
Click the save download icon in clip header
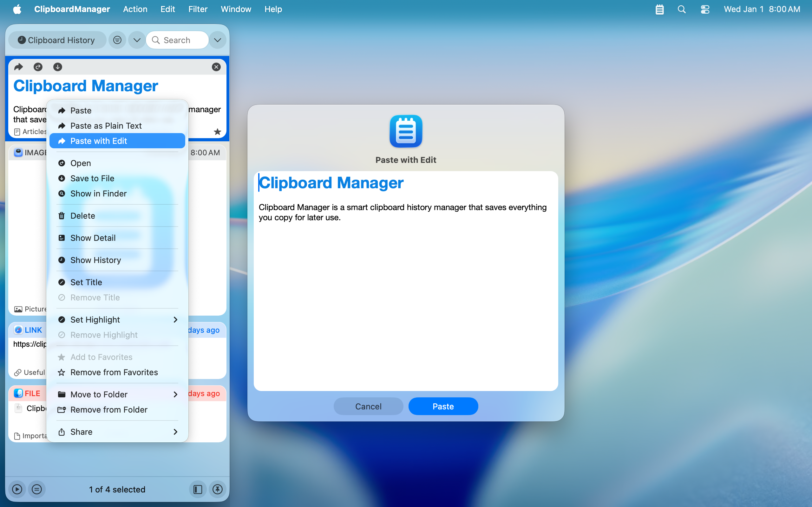[58, 67]
